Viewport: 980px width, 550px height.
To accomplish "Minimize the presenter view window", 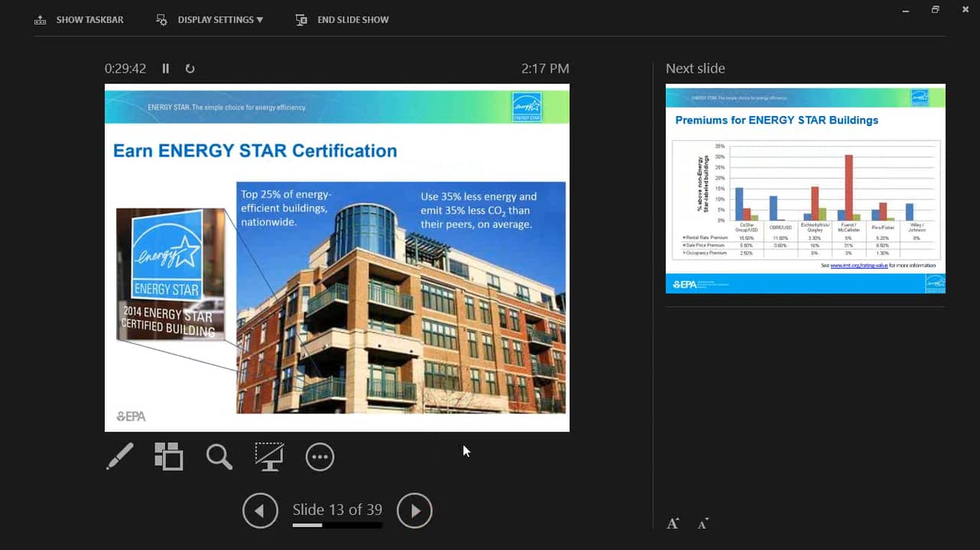I will [x=906, y=10].
